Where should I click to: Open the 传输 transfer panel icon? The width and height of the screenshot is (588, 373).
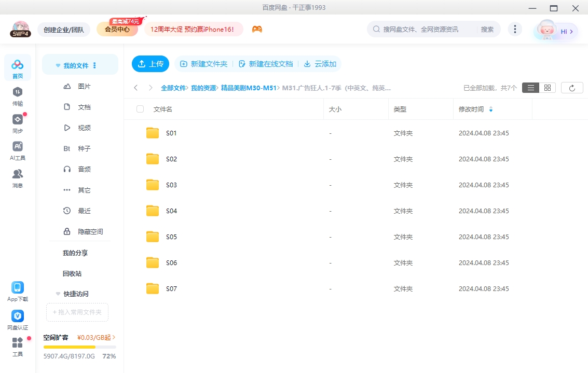coord(17,92)
